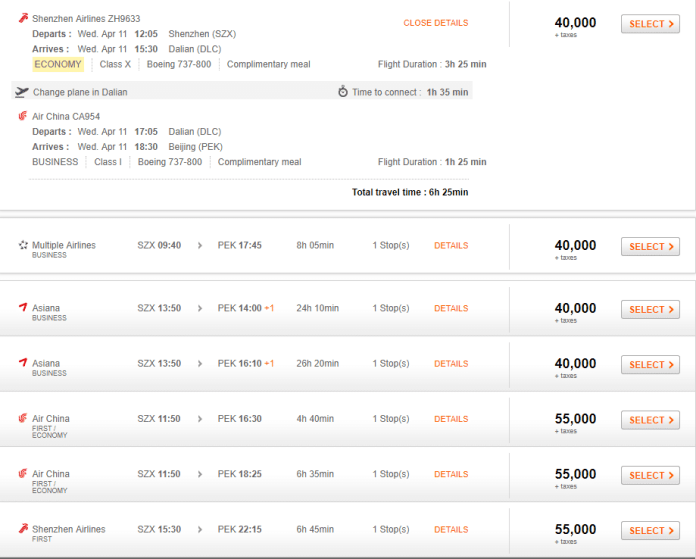Screen dimensions: 696x559
Task: Click the 'SZX 09:40' departure time
Action: point(159,246)
